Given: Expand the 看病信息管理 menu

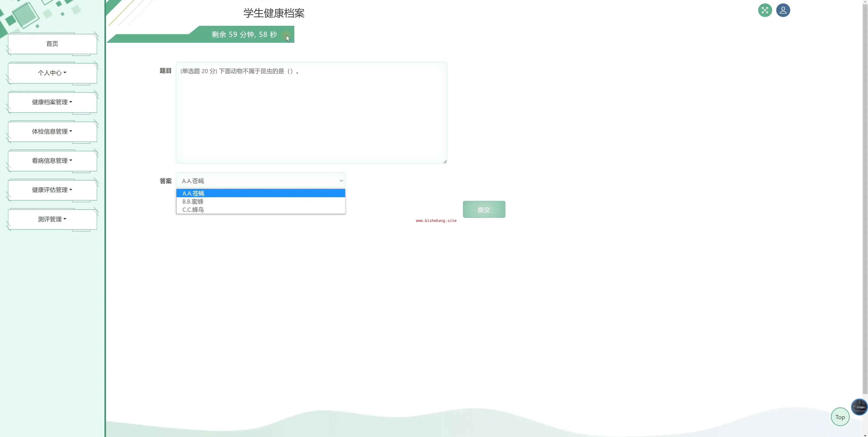Looking at the screenshot, I should point(52,161).
